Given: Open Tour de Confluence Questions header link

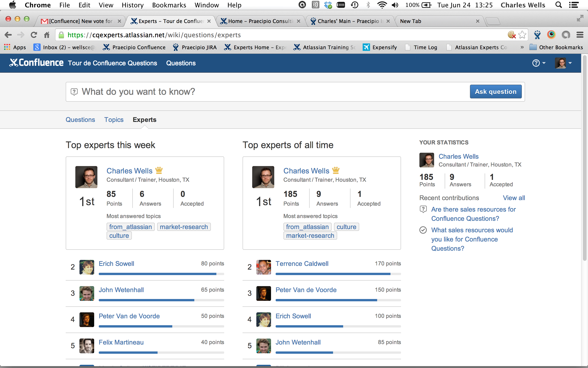Looking at the screenshot, I should pos(113,63).
